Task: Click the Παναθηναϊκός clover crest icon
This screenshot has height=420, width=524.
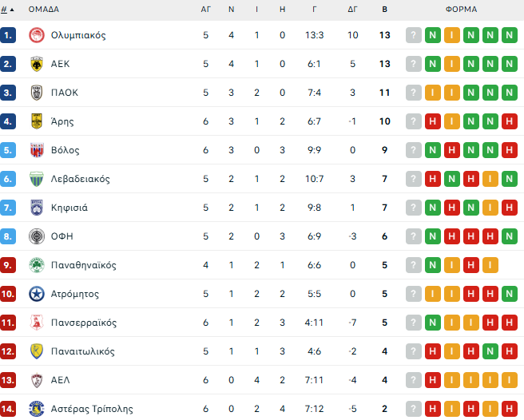Action: 36,265
